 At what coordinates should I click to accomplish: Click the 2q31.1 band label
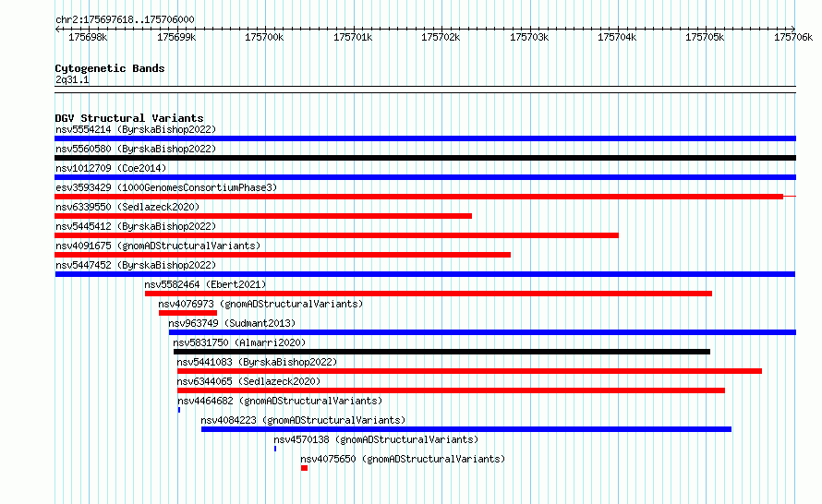tap(72, 79)
